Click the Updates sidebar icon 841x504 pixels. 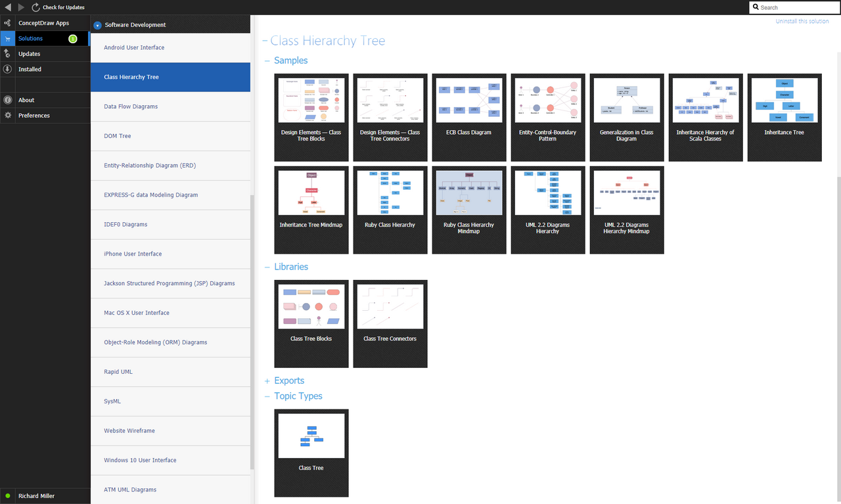click(x=7, y=54)
